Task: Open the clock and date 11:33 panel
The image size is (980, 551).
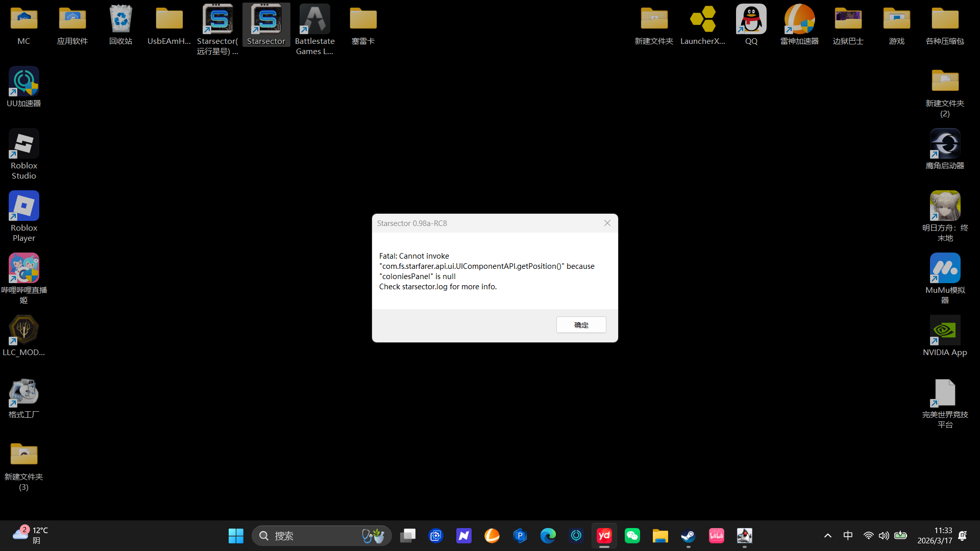Action: click(935, 536)
